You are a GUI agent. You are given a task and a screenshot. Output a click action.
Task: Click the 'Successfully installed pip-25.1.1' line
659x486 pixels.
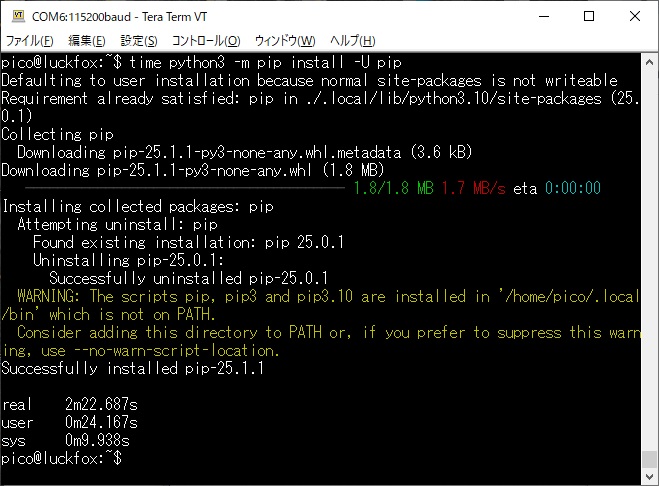(132, 368)
